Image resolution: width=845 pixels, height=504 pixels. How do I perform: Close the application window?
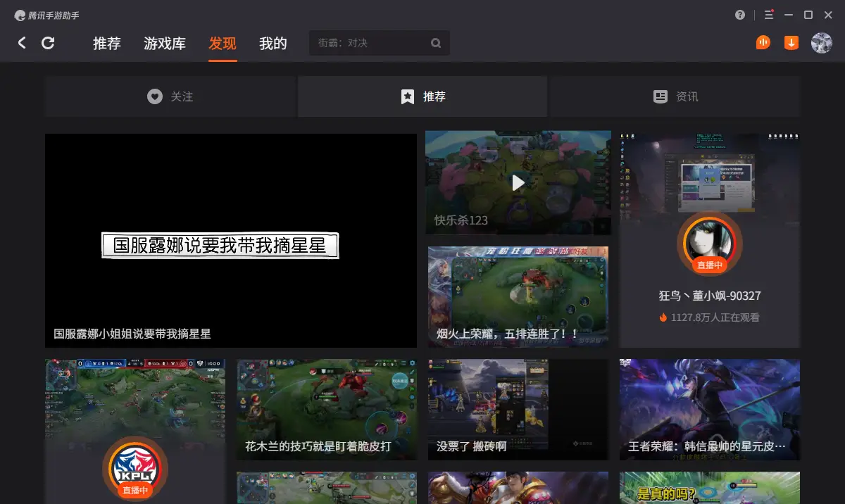[x=828, y=15]
